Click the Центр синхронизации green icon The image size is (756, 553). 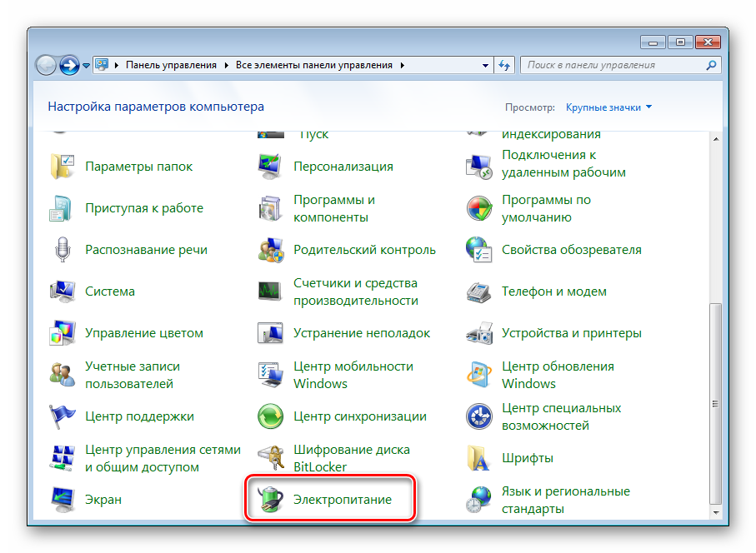click(272, 416)
